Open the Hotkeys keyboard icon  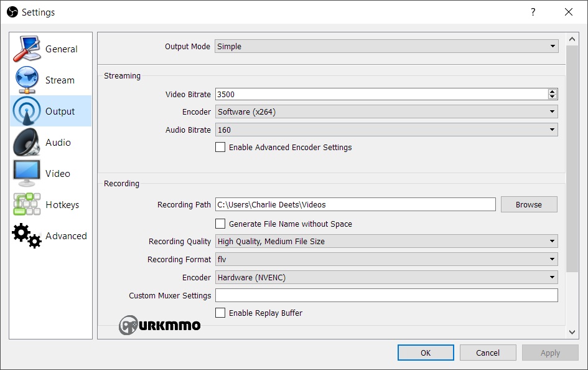[27, 204]
